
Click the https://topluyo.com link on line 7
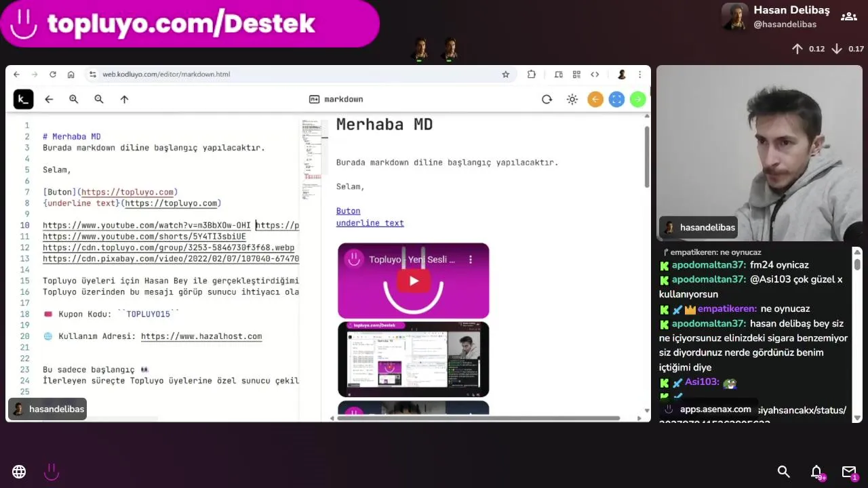pyautogui.click(x=127, y=192)
